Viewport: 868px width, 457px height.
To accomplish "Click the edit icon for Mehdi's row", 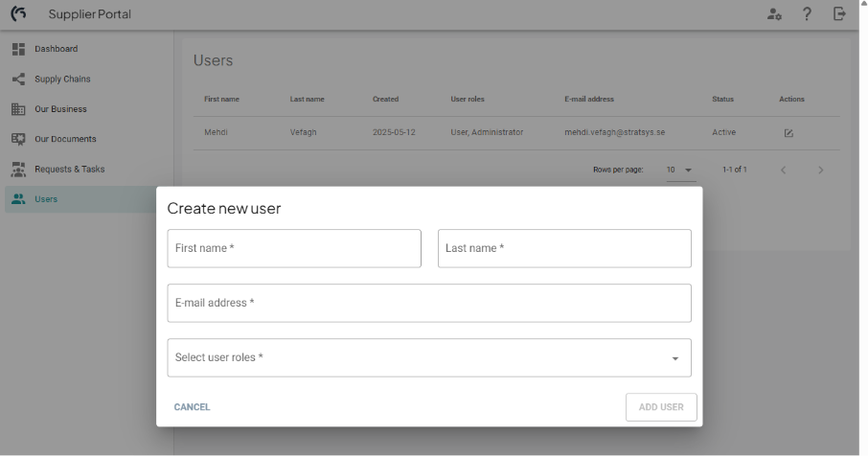I will 788,133.
